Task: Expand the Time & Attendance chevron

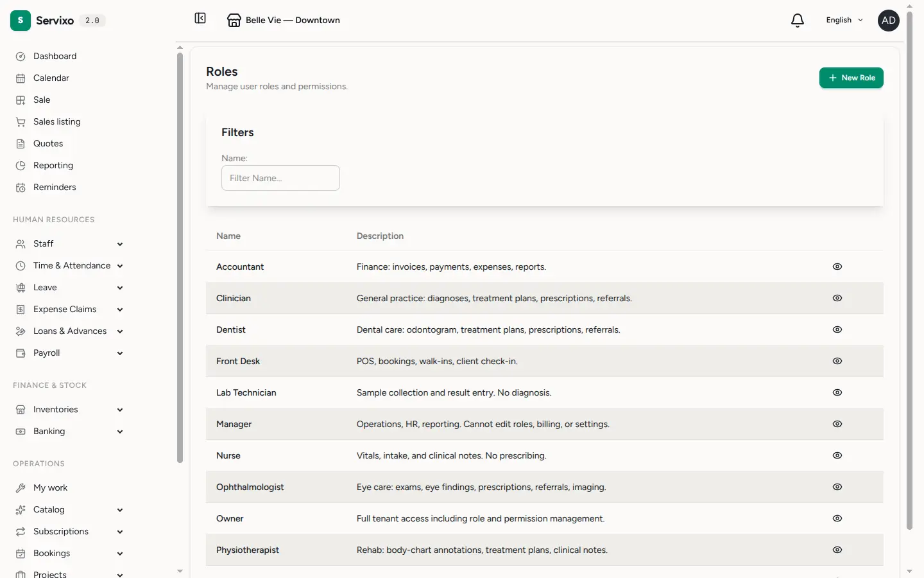Action: point(120,266)
